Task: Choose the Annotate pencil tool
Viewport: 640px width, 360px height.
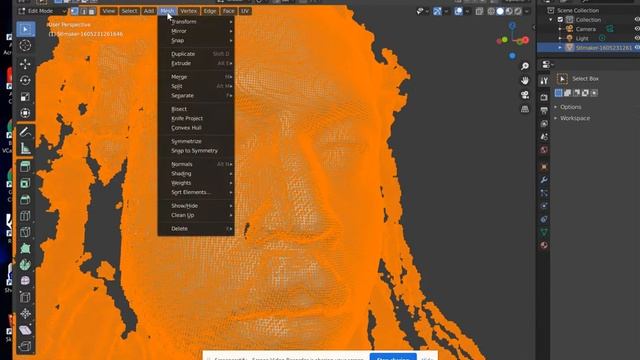Action: [x=25, y=132]
